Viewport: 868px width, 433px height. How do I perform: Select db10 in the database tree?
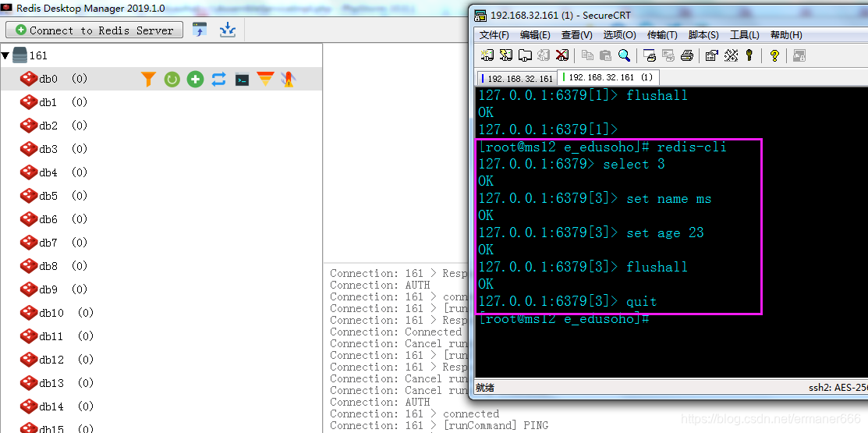[51, 313]
